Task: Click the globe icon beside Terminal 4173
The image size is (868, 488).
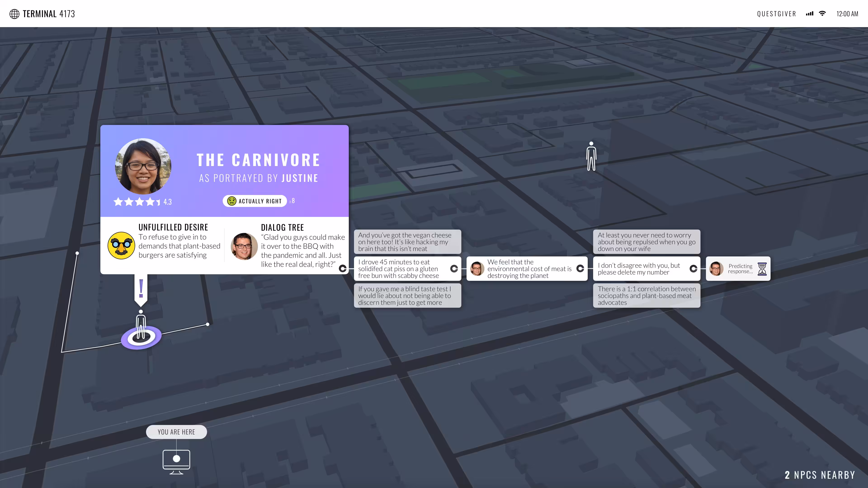Action: (x=14, y=14)
